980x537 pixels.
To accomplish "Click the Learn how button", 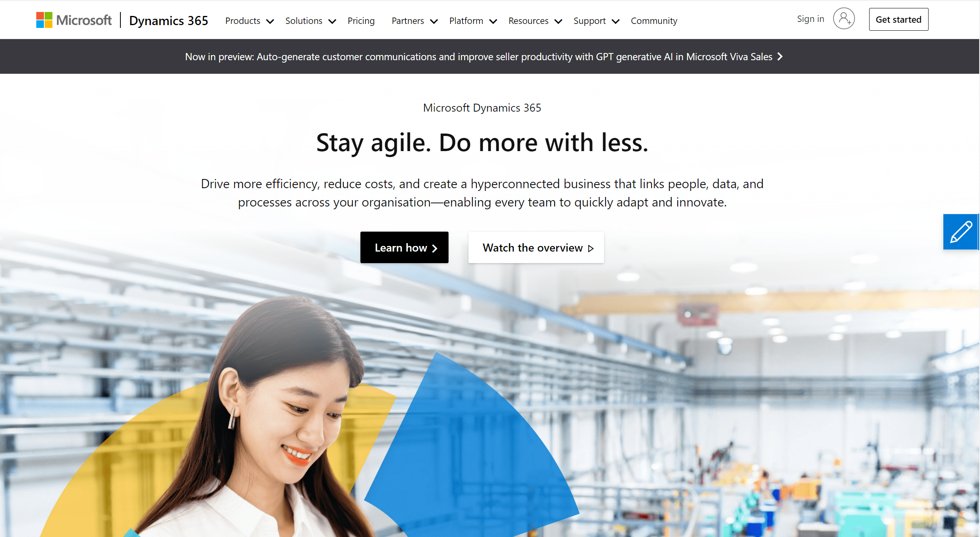I will 404,247.
